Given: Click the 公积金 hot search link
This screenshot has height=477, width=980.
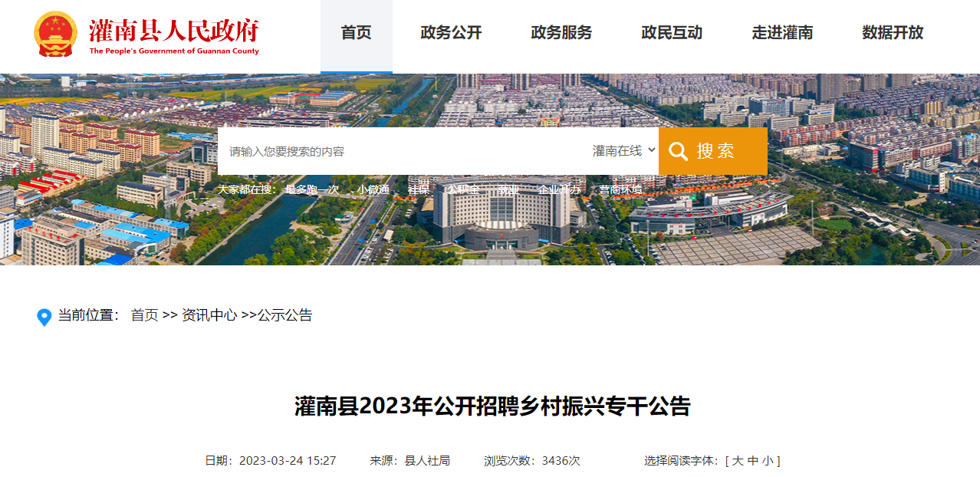Looking at the screenshot, I should tap(464, 189).
